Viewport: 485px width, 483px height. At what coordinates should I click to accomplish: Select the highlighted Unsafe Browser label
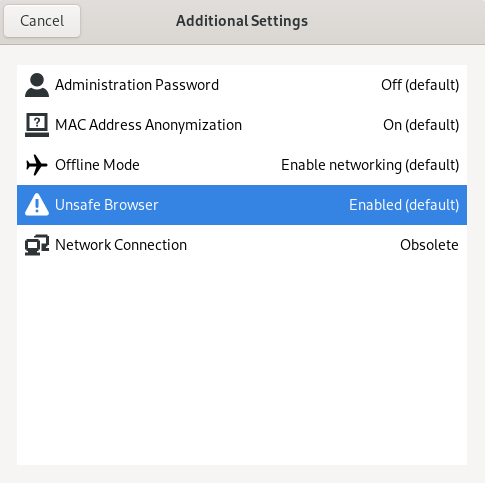coord(107,205)
